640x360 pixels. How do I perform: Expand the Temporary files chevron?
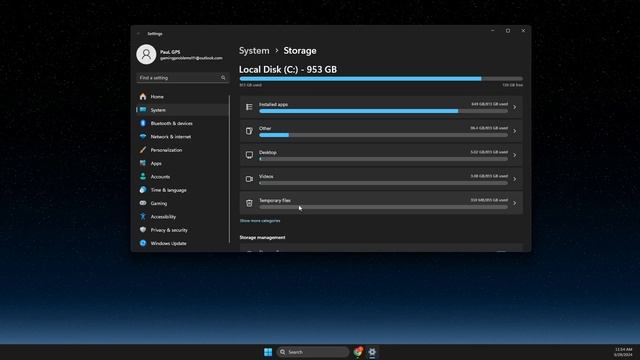(x=515, y=203)
